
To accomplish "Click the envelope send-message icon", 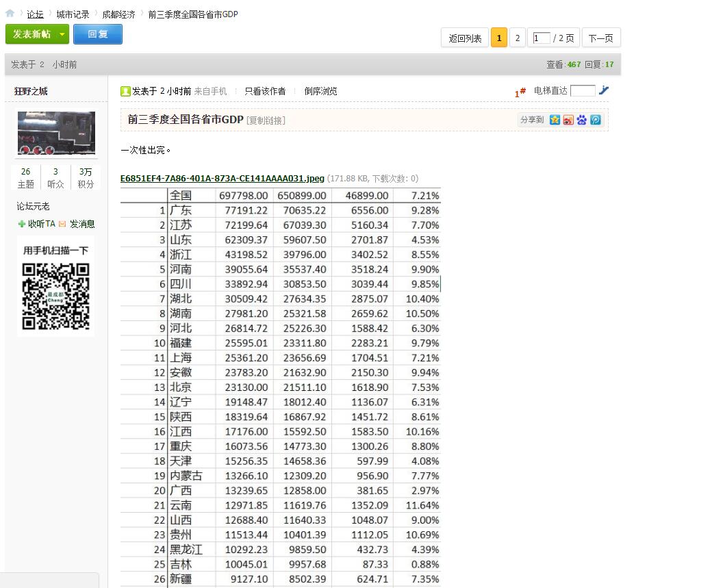I will (x=62, y=224).
